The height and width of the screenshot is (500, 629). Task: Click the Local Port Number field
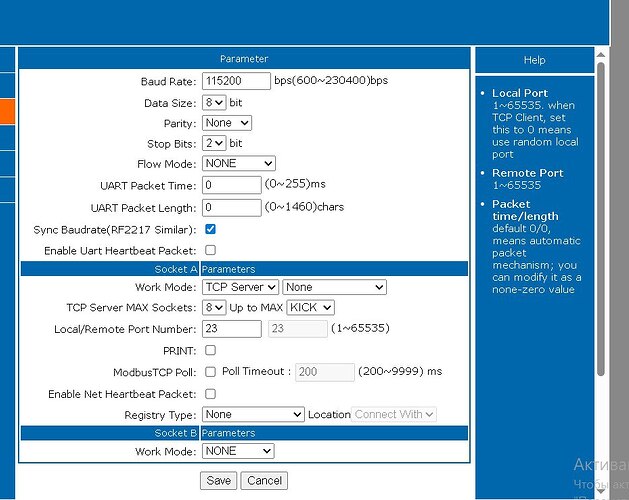point(232,328)
